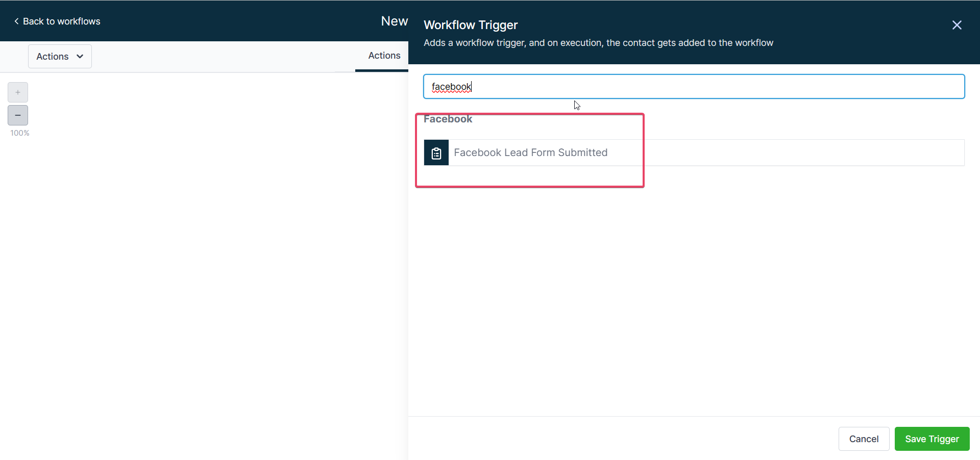Screen dimensions: 980x460
Task: Click the Back to workflows link
Action: point(57,21)
